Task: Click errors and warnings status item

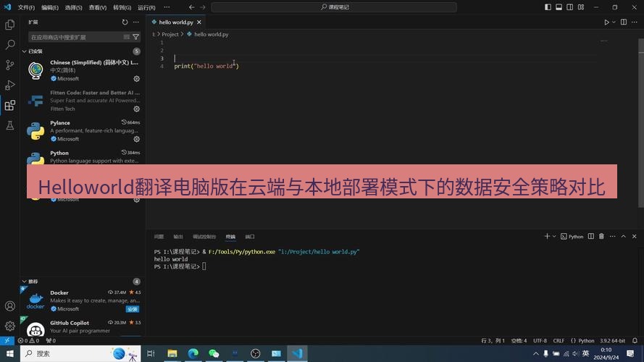Action: [x=28, y=341]
